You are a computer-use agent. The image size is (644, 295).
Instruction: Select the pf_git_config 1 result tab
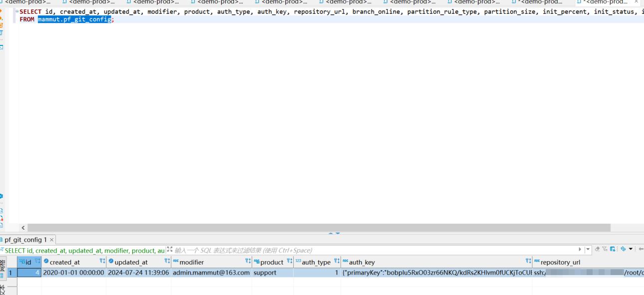click(25, 240)
